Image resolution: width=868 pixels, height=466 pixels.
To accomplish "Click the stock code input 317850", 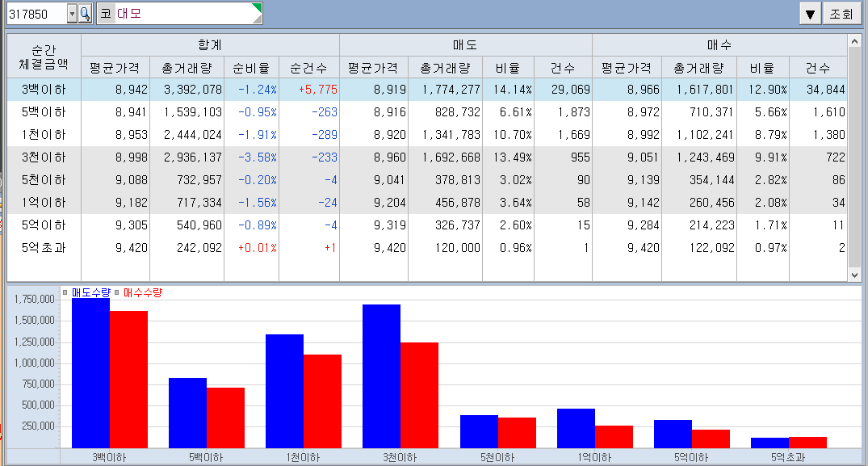I will tap(36, 14).
